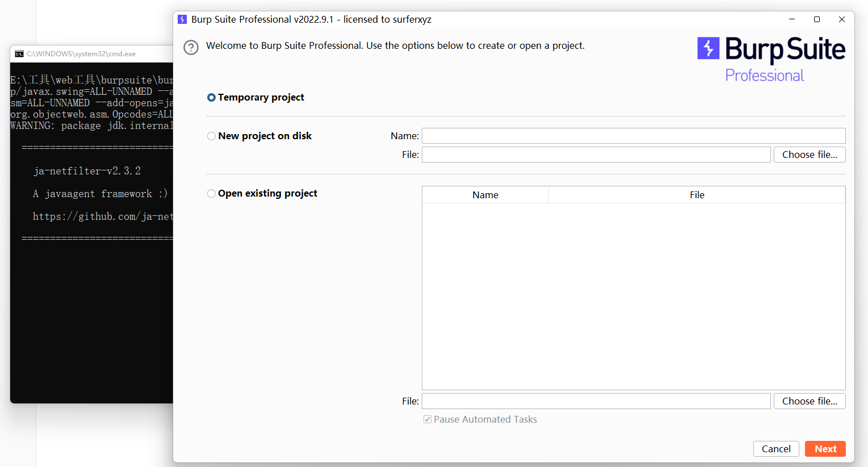Maximize the Burp Suite window
868x467 pixels.
(817, 19)
